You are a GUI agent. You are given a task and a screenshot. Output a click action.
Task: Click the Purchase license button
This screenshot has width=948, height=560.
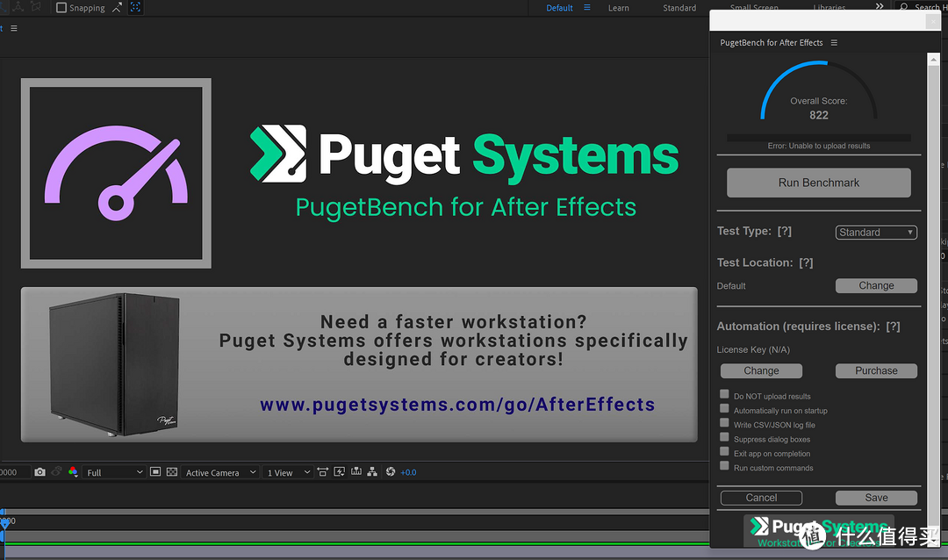coord(876,370)
